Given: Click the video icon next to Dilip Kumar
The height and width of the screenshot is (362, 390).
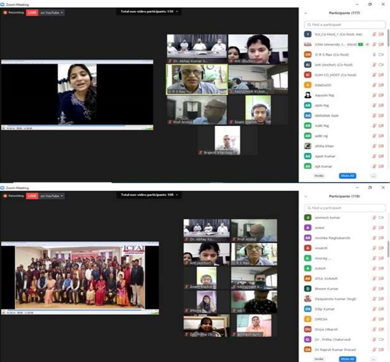Looking at the screenshot, I should pos(381,309).
